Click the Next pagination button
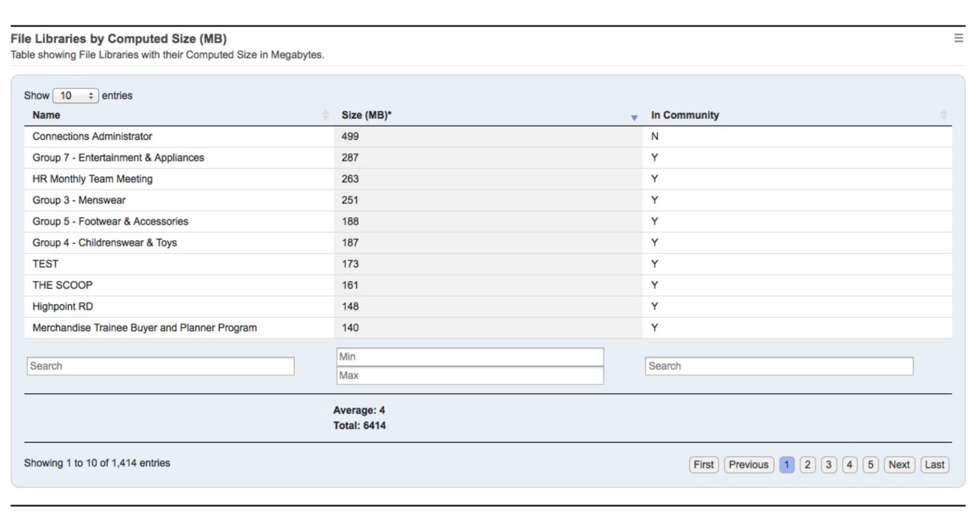This screenshot has height=528, width=980. (x=898, y=465)
